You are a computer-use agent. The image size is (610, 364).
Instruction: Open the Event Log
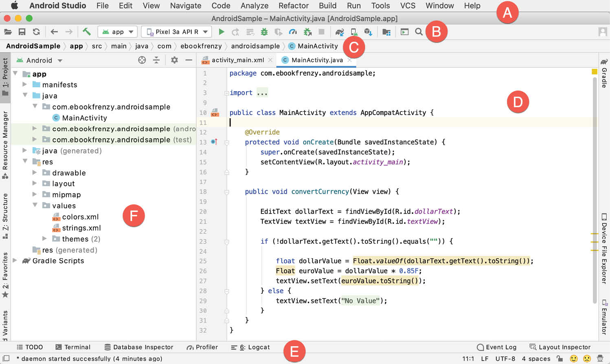[x=496, y=347]
